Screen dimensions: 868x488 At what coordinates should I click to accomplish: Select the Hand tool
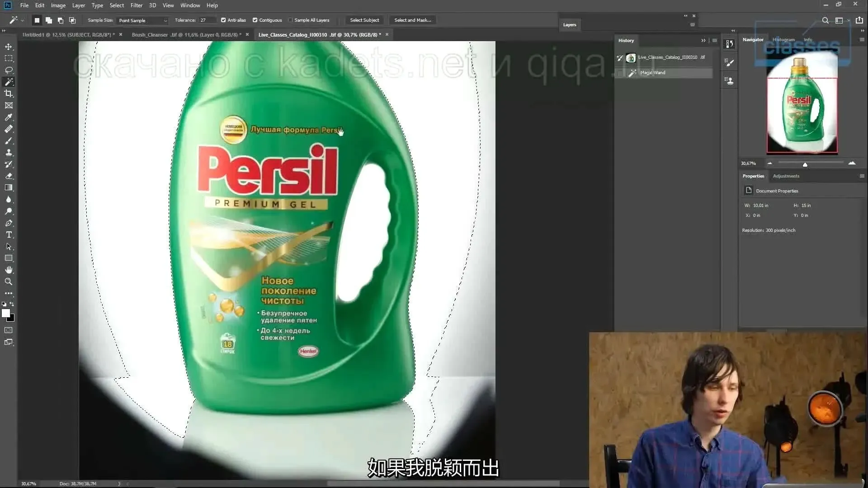9,270
